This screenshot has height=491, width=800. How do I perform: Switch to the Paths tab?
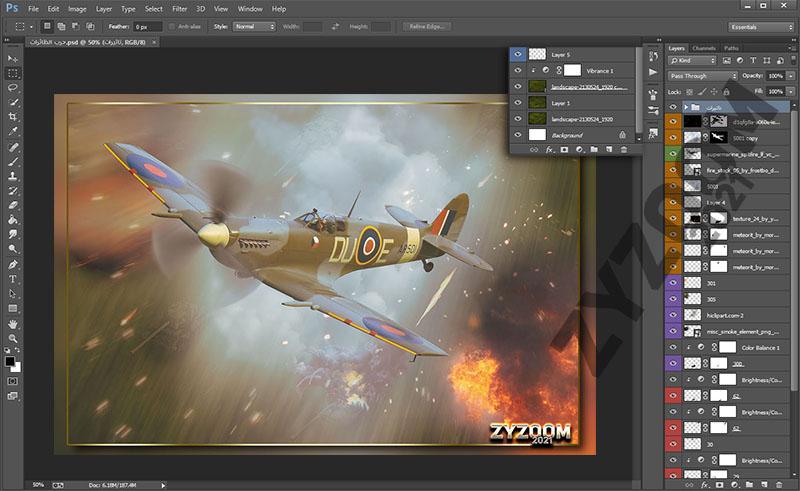731,48
